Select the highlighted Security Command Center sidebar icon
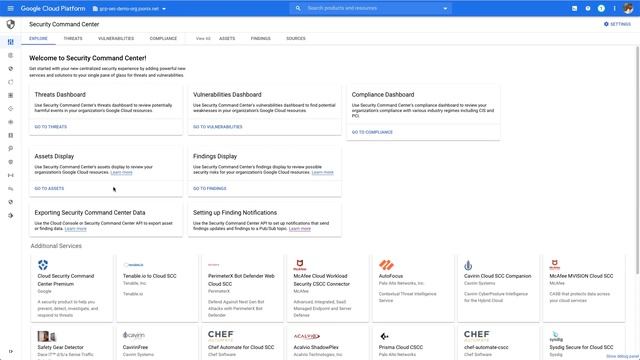Viewport: 640px width, 360px height. [x=11, y=42]
